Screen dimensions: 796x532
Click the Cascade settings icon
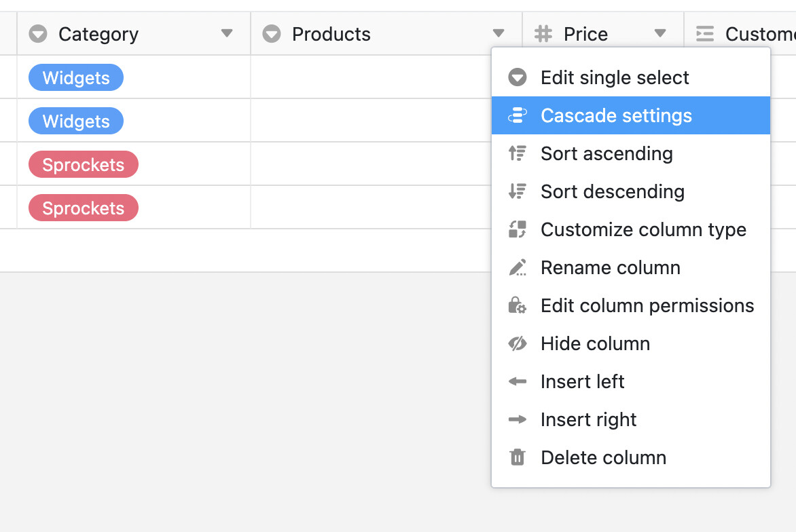(518, 116)
